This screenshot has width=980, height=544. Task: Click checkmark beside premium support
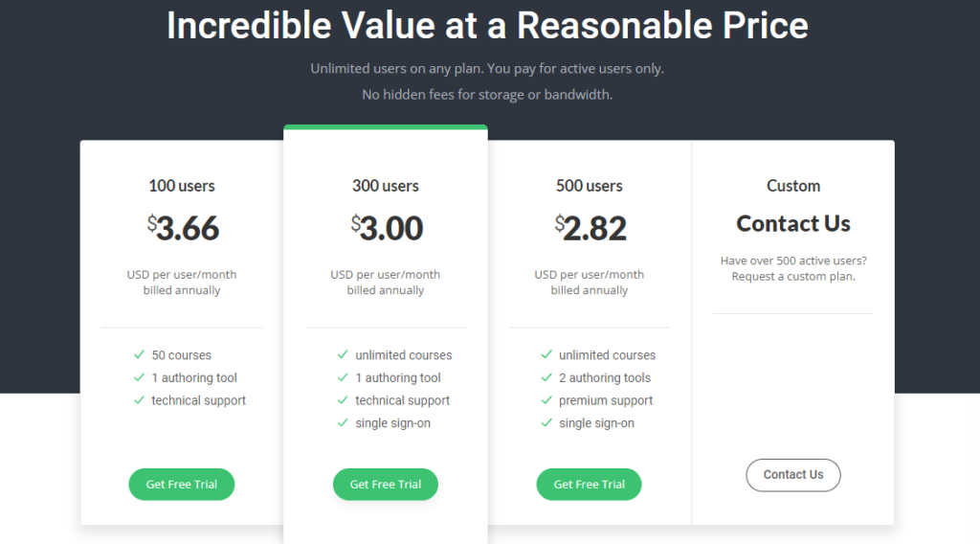(x=546, y=400)
